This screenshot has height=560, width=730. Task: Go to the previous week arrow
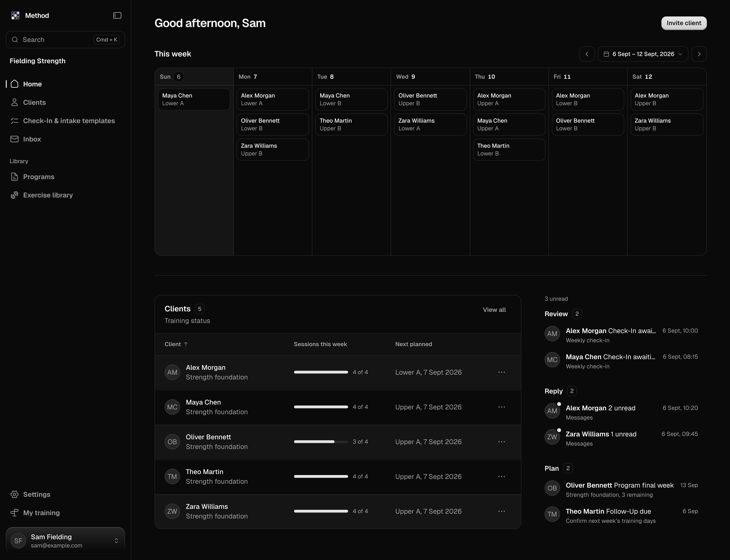587,54
